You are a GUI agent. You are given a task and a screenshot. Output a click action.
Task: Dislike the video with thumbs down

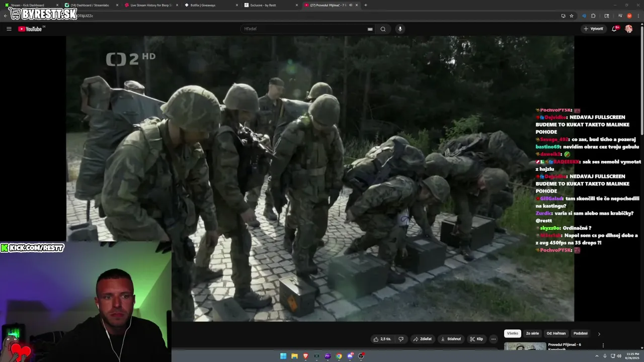click(x=401, y=339)
